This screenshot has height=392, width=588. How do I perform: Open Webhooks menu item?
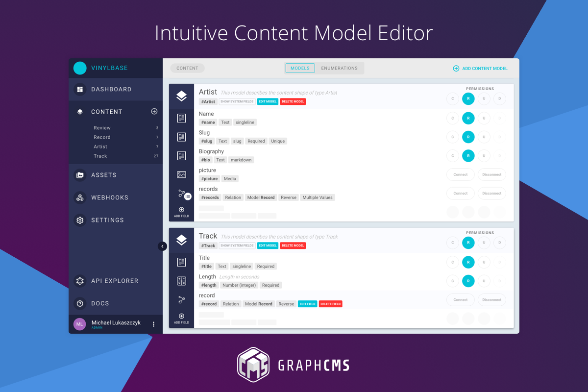[x=116, y=197]
